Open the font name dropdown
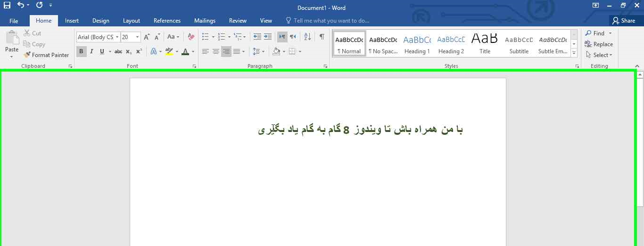Image resolution: width=644 pixels, height=246 pixels. [x=117, y=37]
